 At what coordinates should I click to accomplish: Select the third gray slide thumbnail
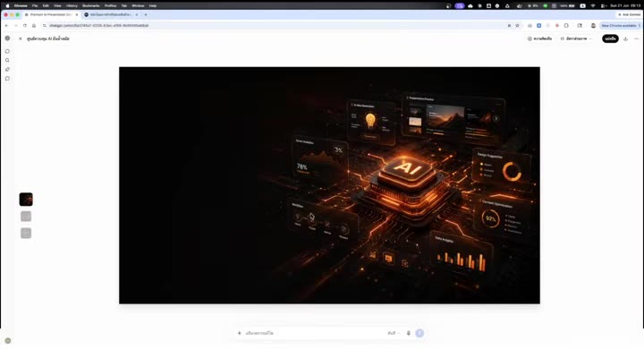[26, 233]
